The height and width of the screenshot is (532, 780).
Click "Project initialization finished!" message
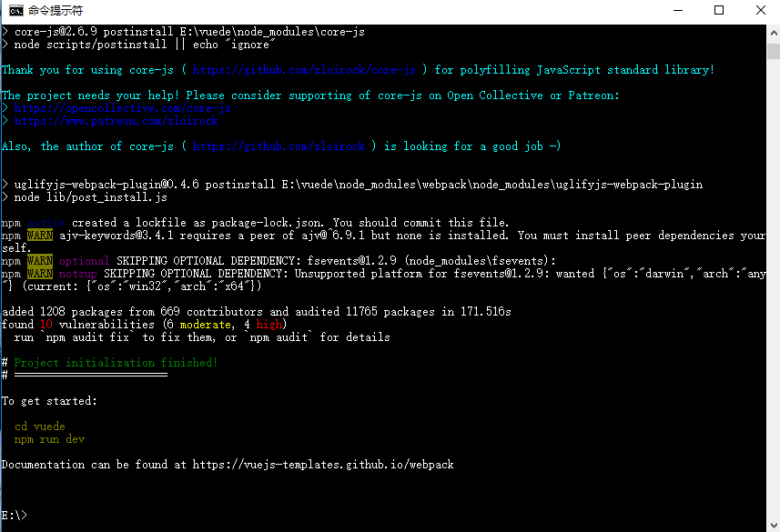[x=116, y=363]
